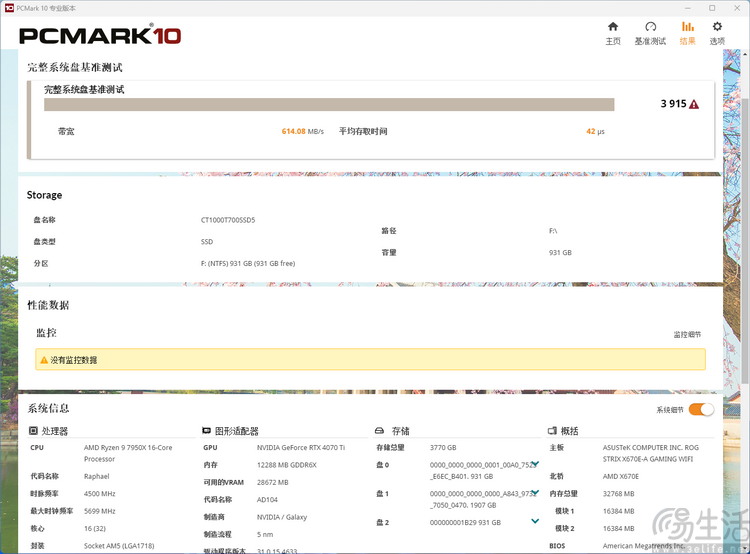
Task: Click the CPU name AMD Ryzen 9 7950X
Action: (x=128, y=453)
